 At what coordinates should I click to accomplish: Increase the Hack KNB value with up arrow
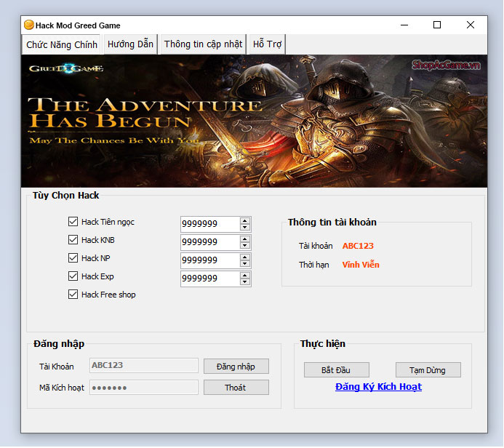point(245,239)
